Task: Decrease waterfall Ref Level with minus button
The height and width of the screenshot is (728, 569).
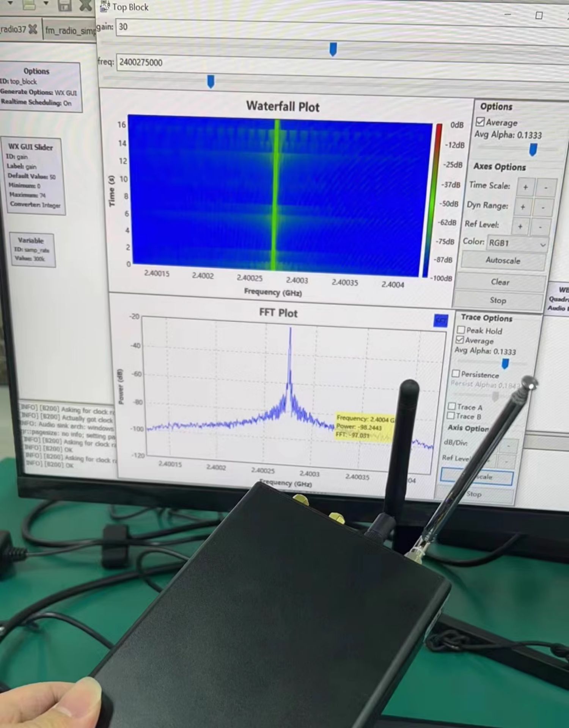Action: coord(540,227)
